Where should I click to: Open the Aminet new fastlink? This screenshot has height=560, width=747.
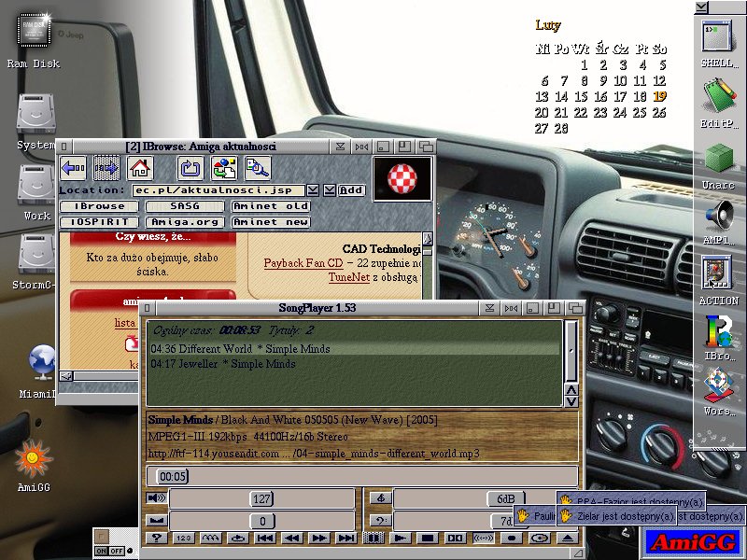[x=271, y=222]
